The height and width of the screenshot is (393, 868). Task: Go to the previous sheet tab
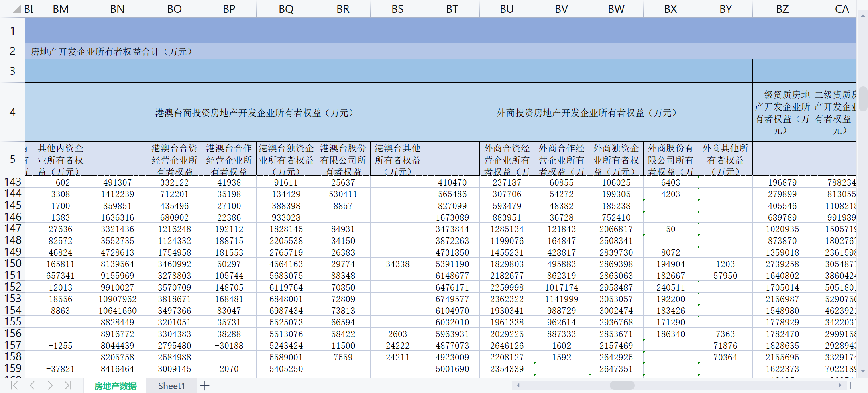pos(32,386)
